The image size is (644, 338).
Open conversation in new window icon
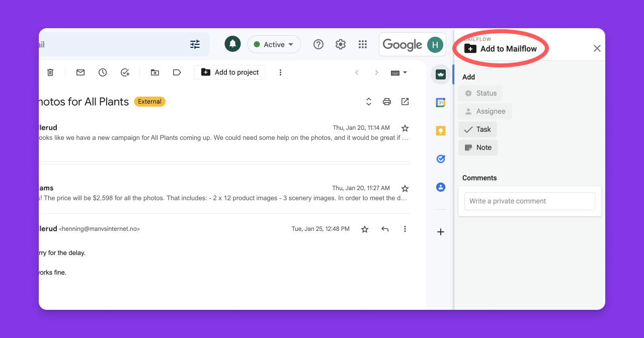(405, 102)
